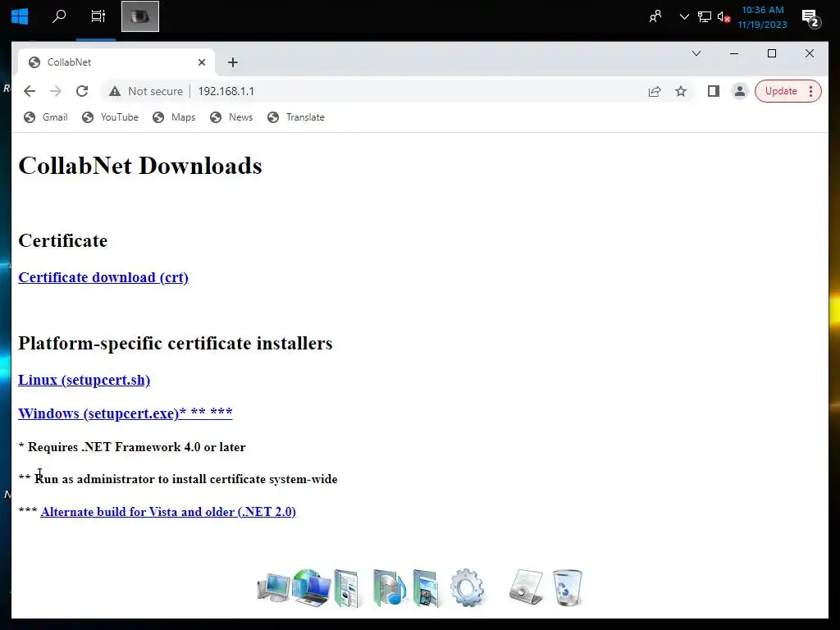Download Windows setupcert.exe installer
The width and height of the screenshot is (840, 630).
coord(126,413)
